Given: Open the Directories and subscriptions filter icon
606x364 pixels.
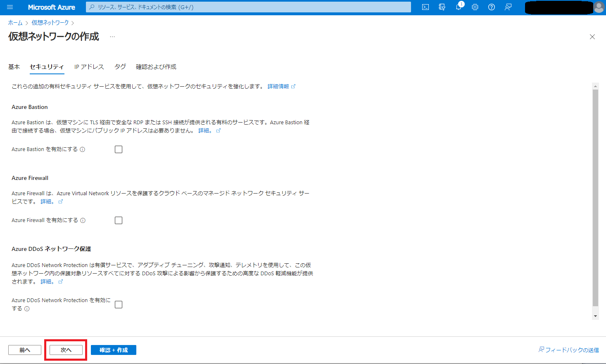Looking at the screenshot, I should click(442, 7).
